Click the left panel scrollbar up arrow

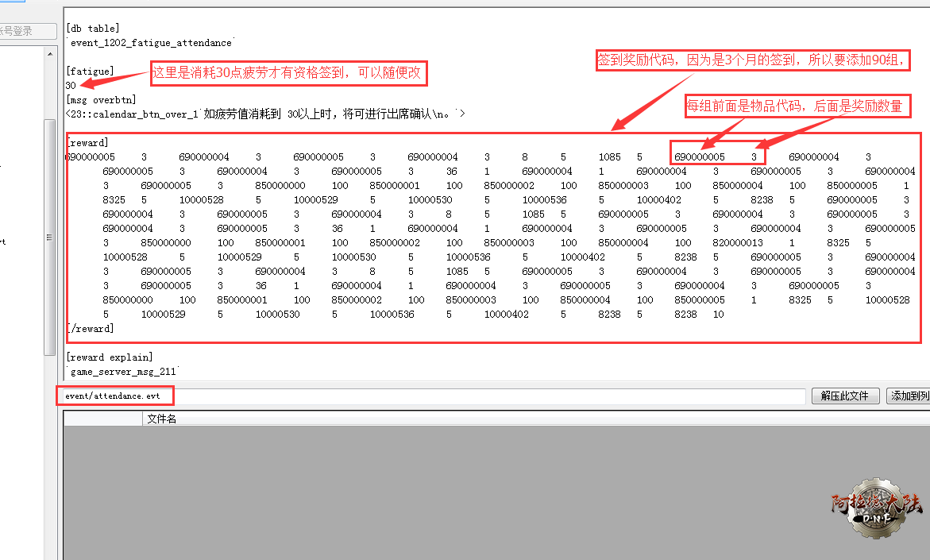pyautogui.click(x=49, y=52)
